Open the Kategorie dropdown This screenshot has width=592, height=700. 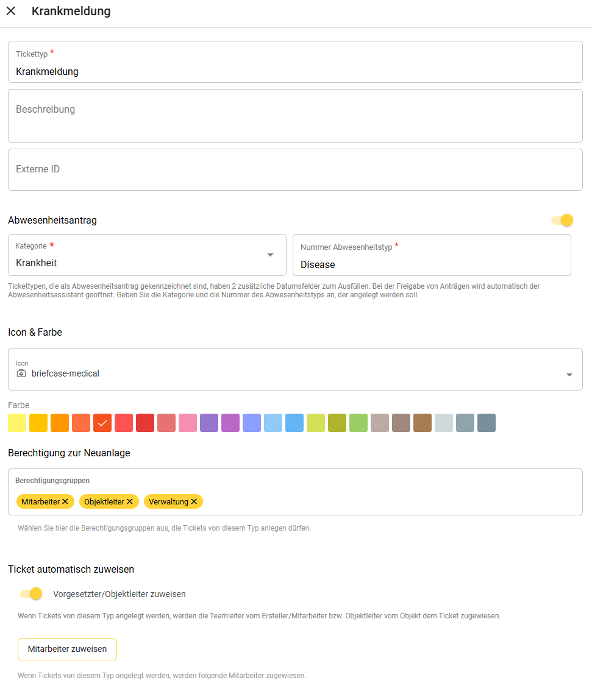pyautogui.click(x=270, y=255)
